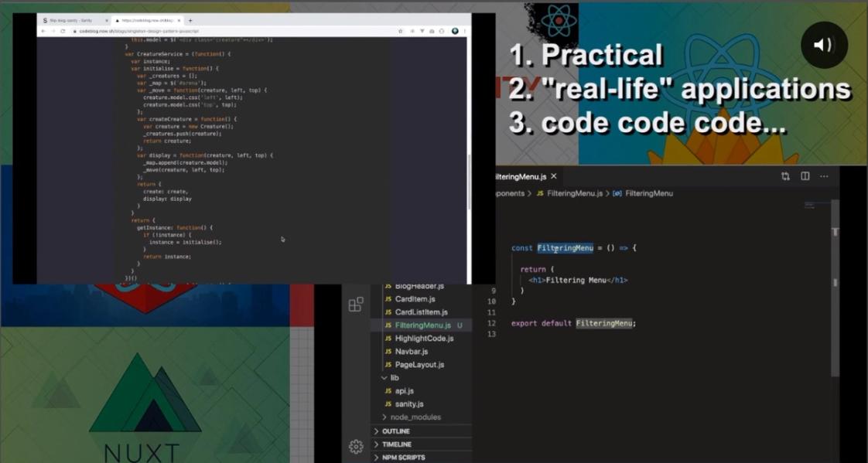Screen dimensions: 868x463
Task: Open the Manage gear in VS Code
Action: point(356,447)
